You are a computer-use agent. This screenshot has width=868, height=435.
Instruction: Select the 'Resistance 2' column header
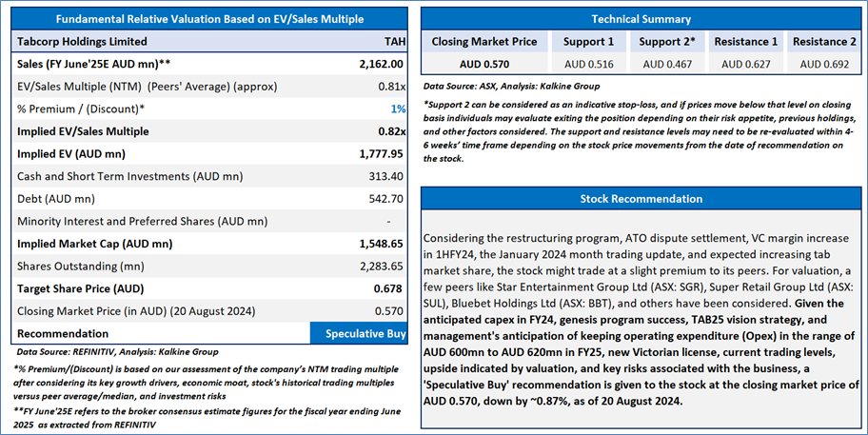824,42
